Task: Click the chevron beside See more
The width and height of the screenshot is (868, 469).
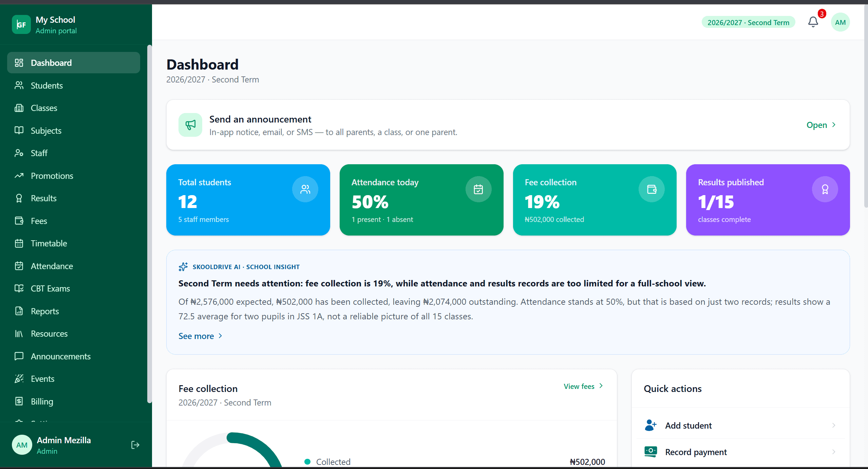Action: coord(220,336)
